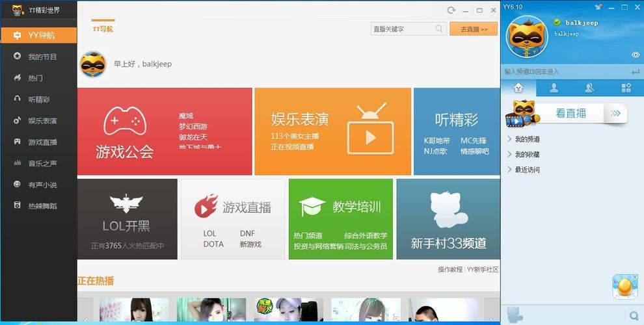The height and width of the screenshot is (325, 644).
Task: Click the 去直播 >> button
Action: coord(474,29)
